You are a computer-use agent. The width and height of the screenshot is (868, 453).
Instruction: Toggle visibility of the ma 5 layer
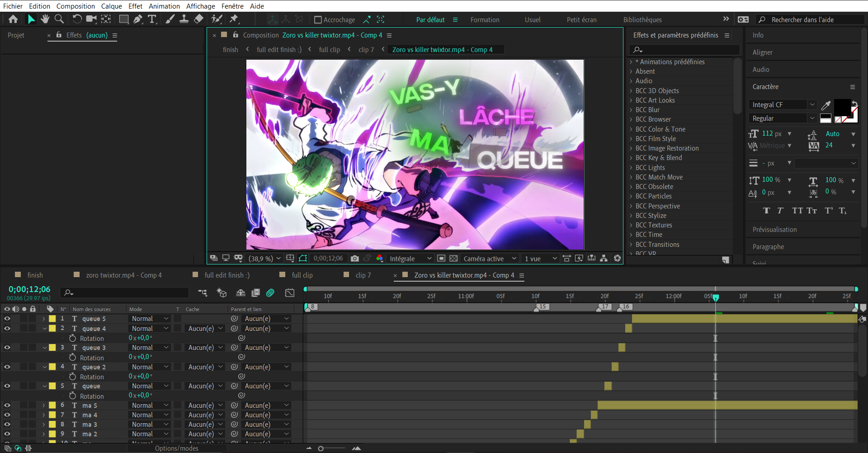pyautogui.click(x=7, y=406)
